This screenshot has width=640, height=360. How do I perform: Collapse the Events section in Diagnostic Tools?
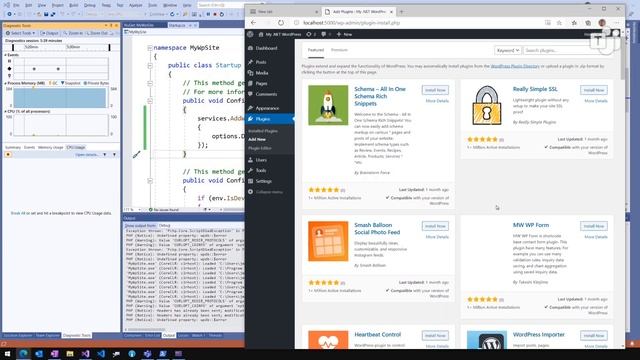6,55
